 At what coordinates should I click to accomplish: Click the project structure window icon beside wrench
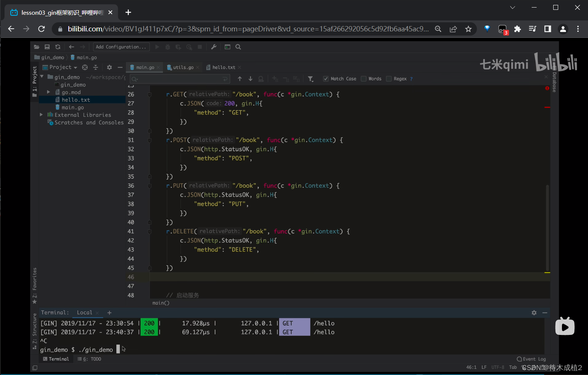tap(227, 47)
